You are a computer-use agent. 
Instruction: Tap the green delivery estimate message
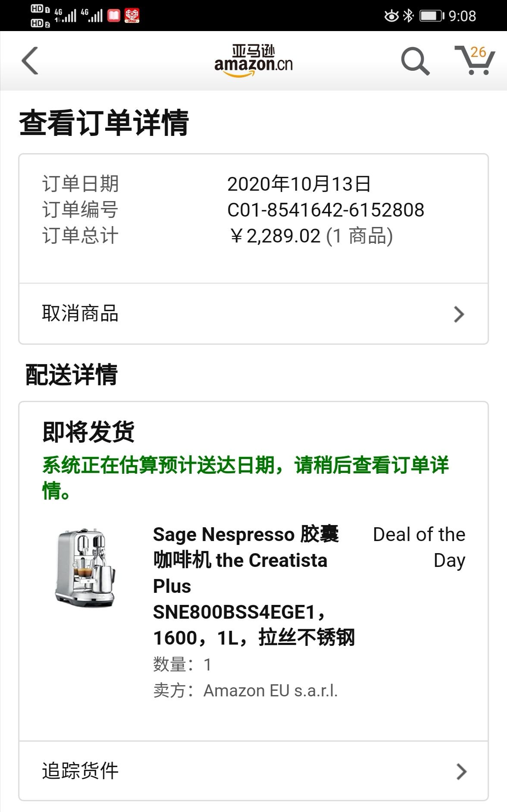pos(246,478)
